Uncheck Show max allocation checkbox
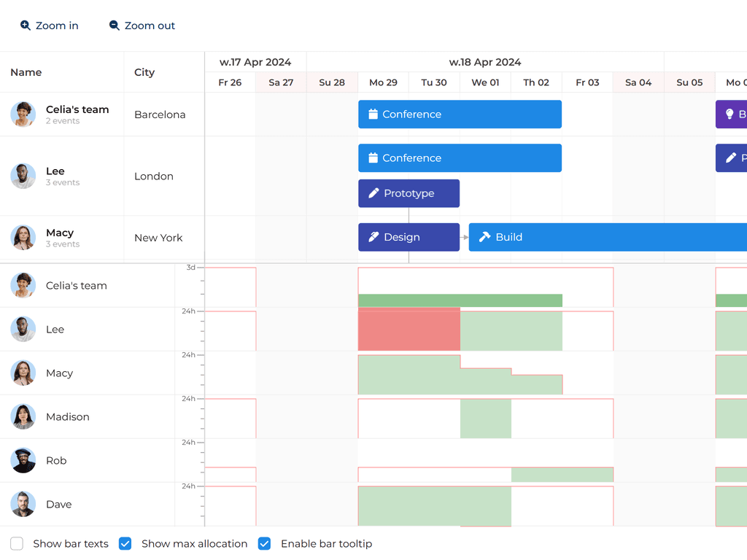The image size is (747, 560). (125, 543)
